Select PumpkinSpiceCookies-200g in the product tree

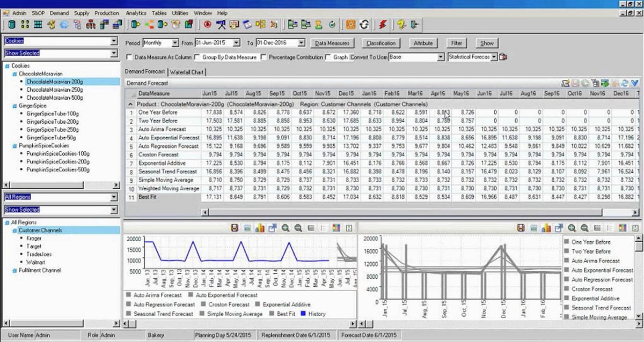[x=58, y=161]
